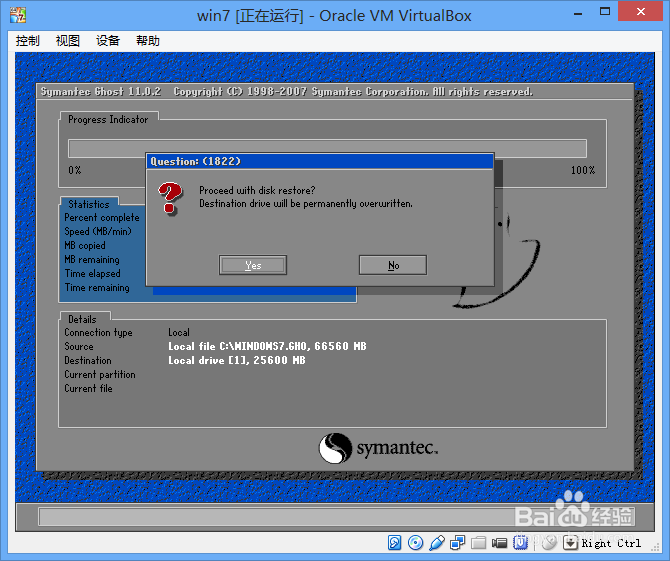This screenshot has width=670, height=561.
Task: Click the Right Ctrl host key label
Action: pos(611,543)
